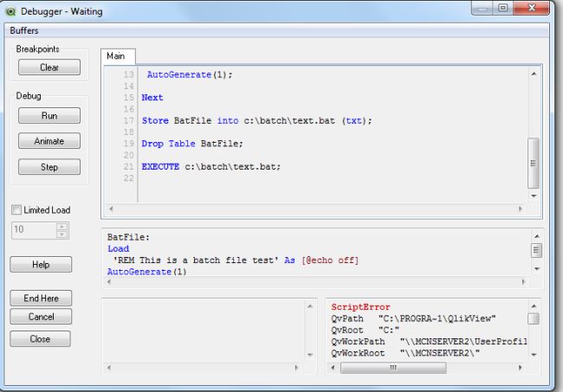Image resolution: width=563 pixels, height=392 pixels.
Task: Click the 'Drop Table BatFile;' line
Action: point(192,144)
